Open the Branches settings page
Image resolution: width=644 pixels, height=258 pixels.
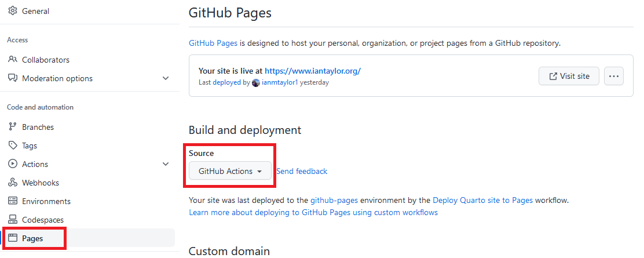tap(38, 127)
